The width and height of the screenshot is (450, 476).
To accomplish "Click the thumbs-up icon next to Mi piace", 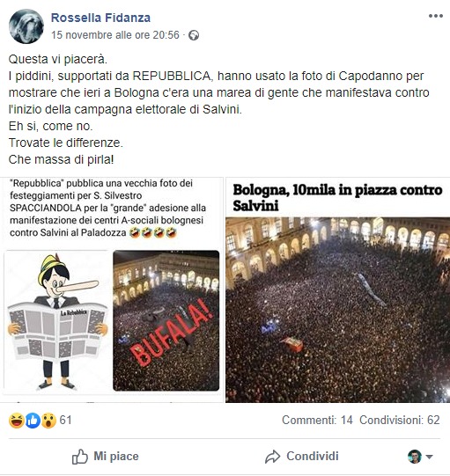I will tap(80, 457).
